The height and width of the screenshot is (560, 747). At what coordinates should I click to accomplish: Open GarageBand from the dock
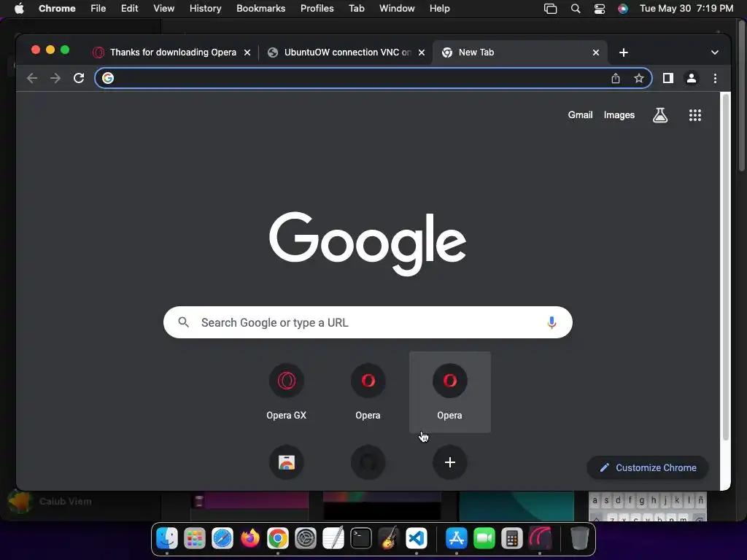pos(389,539)
